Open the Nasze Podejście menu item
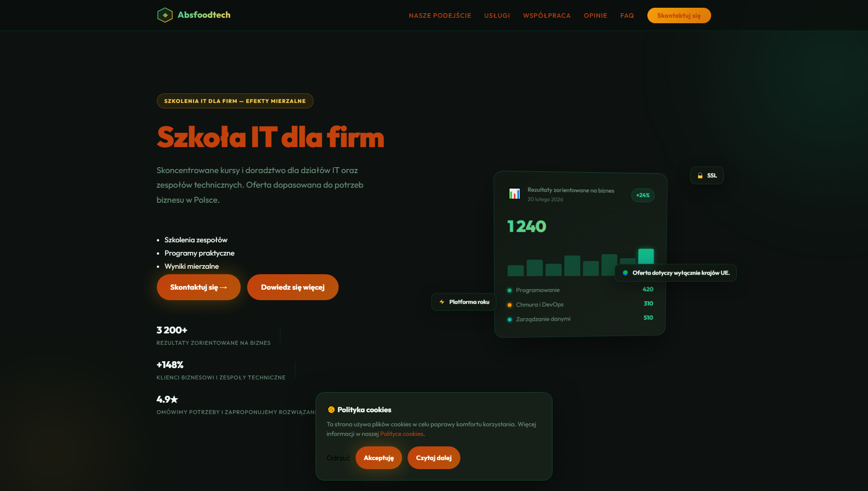 click(x=440, y=15)
